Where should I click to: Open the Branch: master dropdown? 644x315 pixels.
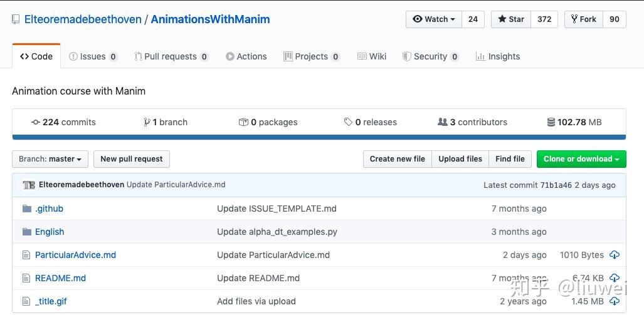[50, 159]
